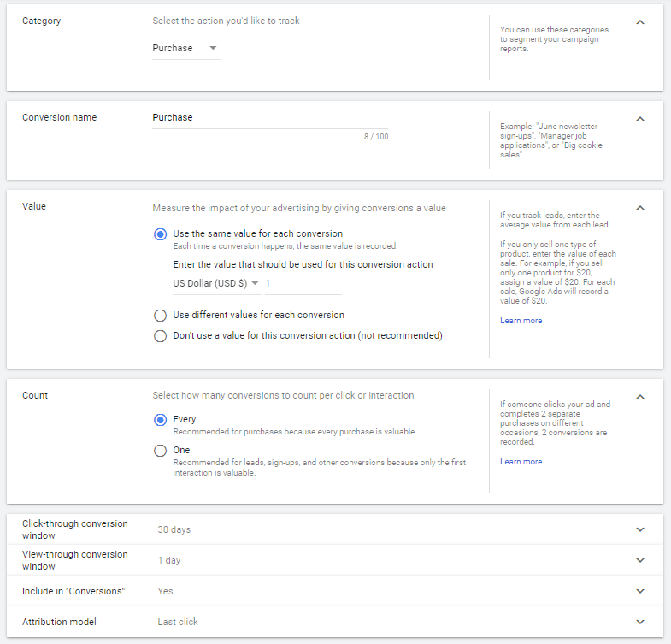The height and width of the screenshot is (644, 671).
Task: Select One count option
Action: pyautogui.click(x=161, y=451)
